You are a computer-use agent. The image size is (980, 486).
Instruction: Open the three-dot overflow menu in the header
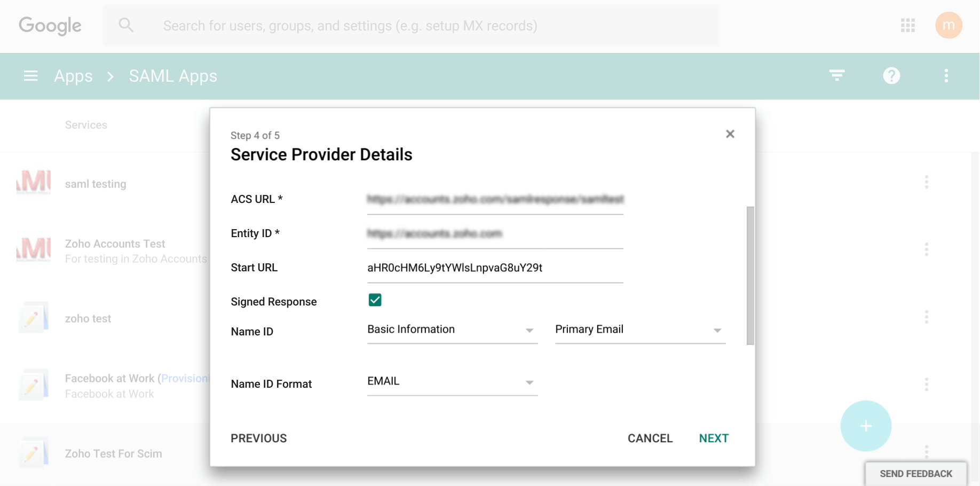click(x=946, y=76)
